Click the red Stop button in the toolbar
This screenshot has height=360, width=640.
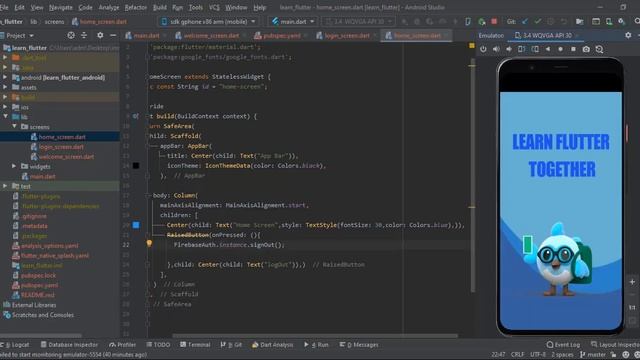(494, 21)
